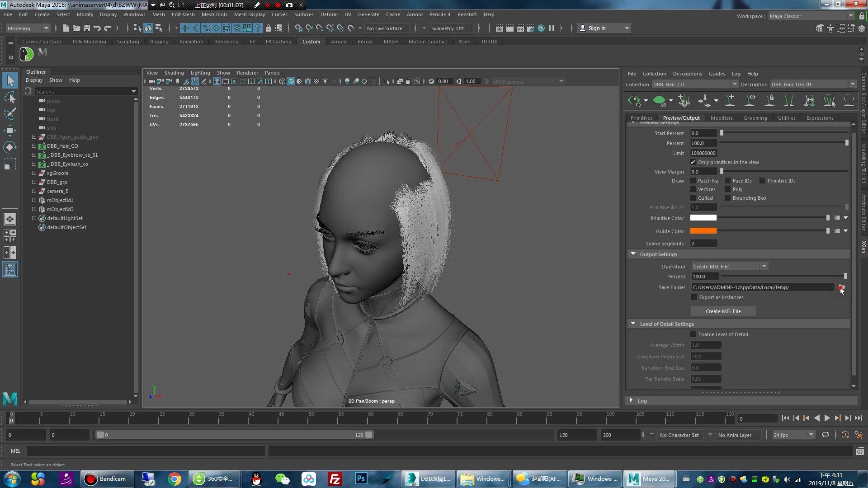The image size is (868, 488).
Task: Click the Create MEL File button
Action: 723,311
